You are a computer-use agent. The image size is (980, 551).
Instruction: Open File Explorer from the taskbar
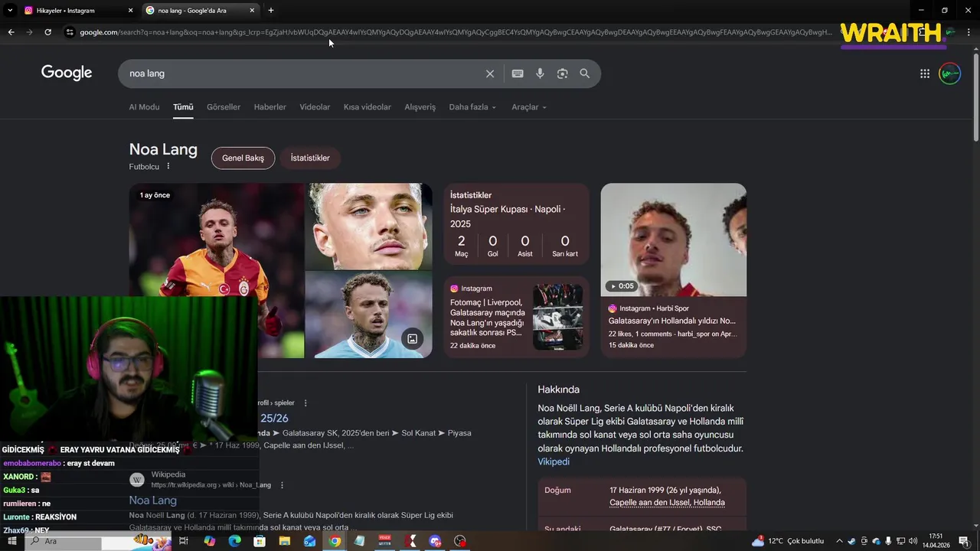tap(285, 541)
